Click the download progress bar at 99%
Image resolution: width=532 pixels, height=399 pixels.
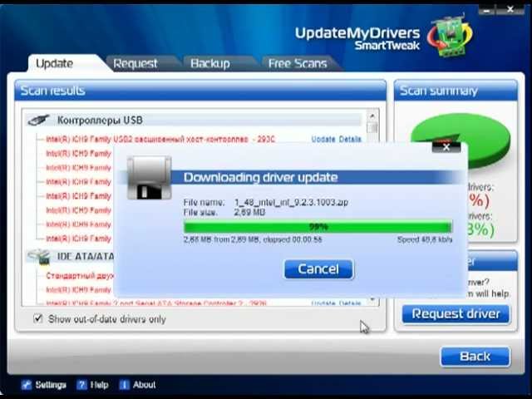click(318, 227)
